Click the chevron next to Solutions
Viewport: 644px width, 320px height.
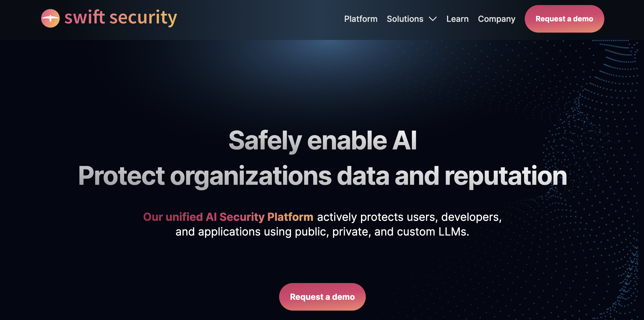point(433,19)
